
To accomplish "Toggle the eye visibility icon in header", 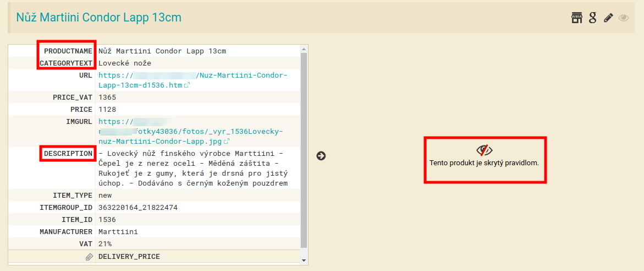I will coord(624,18).
